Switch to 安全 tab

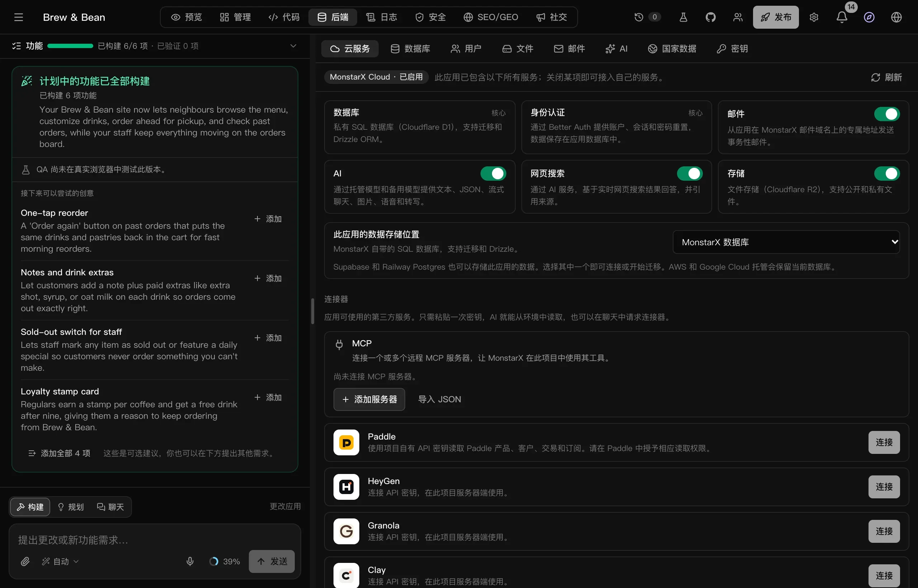click(430, 17)
